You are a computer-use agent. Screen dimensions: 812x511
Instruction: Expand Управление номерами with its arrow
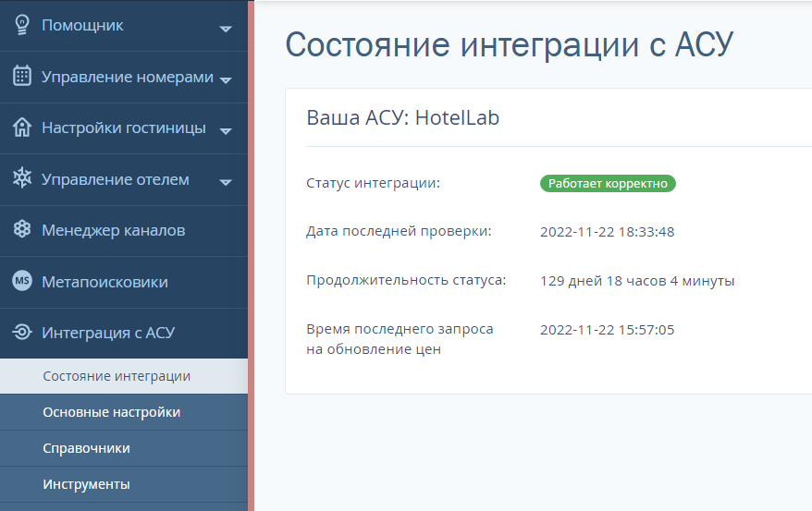click(x=226, y=79)
